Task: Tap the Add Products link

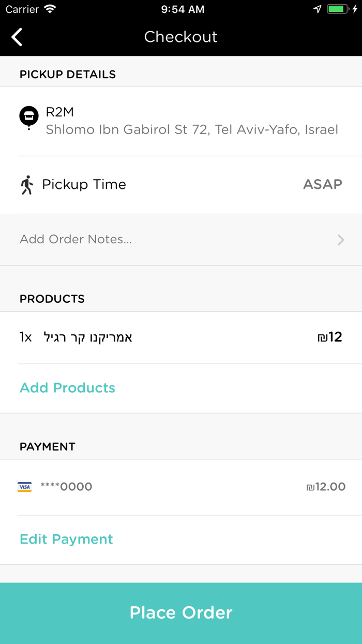Action: (x=67, y=388)
